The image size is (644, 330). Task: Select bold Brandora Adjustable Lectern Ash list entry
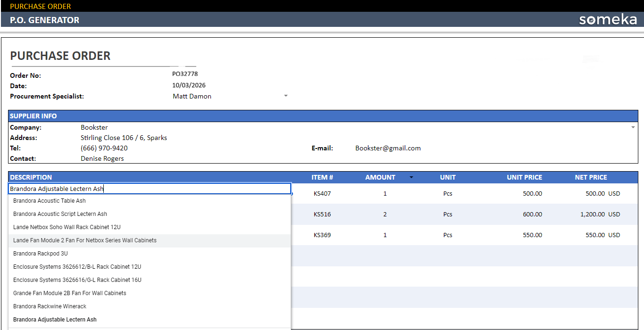(55, 320)
